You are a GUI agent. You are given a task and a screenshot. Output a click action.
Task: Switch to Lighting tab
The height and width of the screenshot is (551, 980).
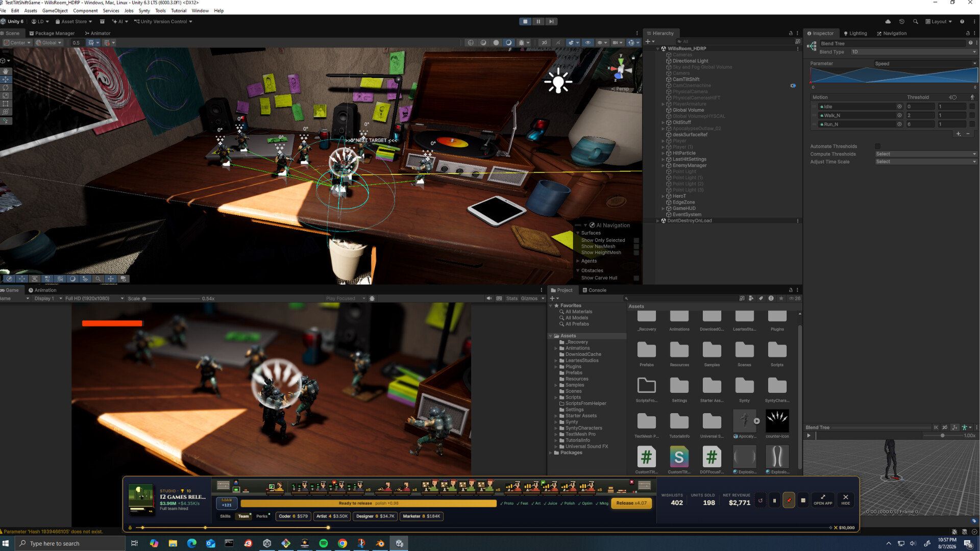coord(855,33)
